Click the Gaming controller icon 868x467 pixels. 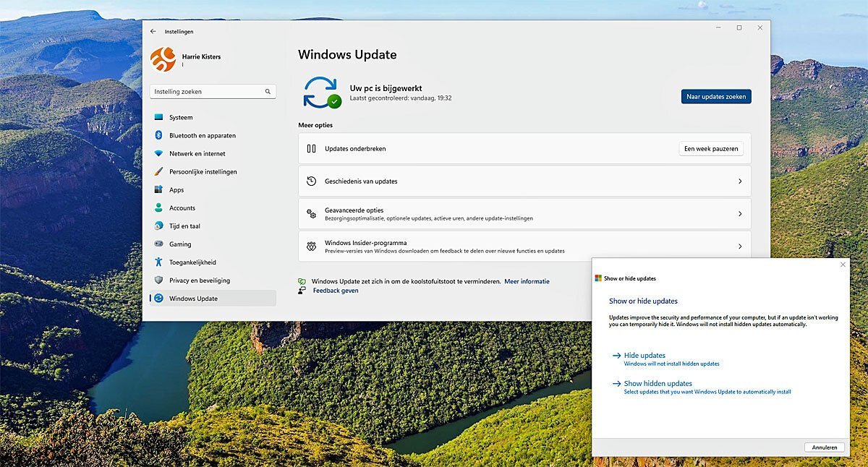coord(158,244)
